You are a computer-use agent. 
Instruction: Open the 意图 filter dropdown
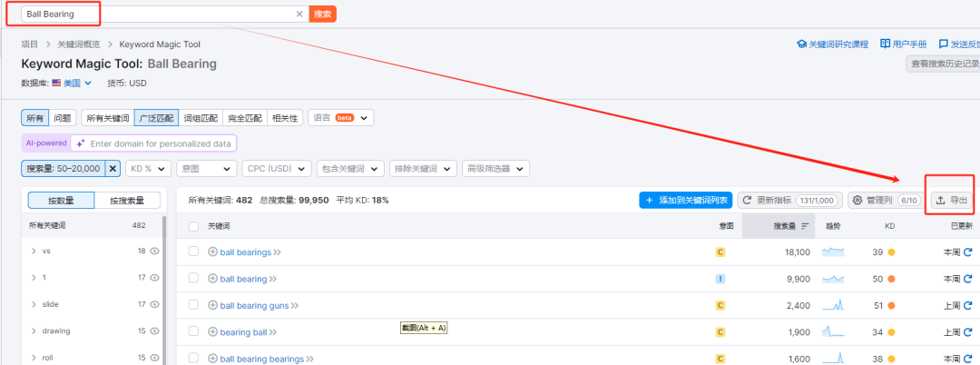point(206,168)
